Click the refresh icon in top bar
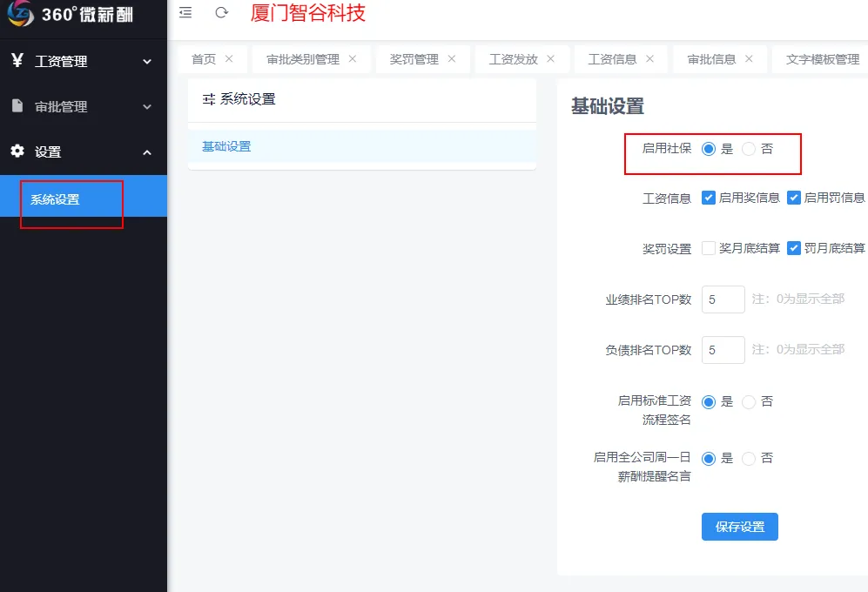Viewport: 868px width, 592px height. [x=222, y=12]
